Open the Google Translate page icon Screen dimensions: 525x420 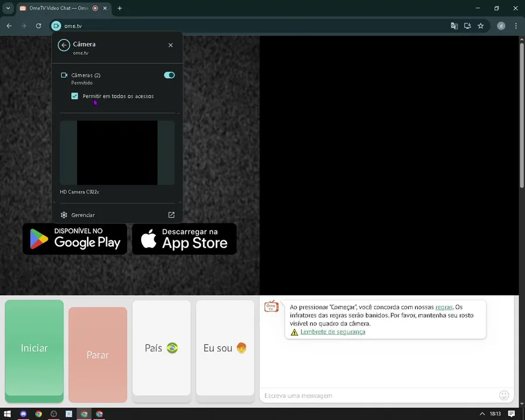click(x=454, y=26)
